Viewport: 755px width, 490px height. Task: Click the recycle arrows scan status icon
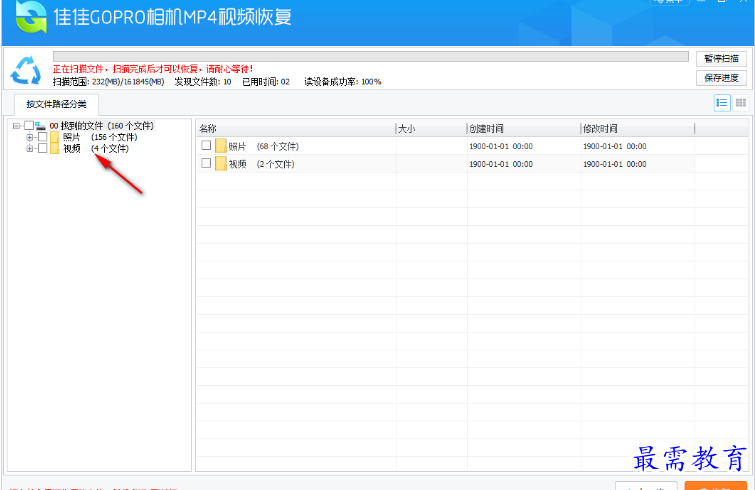[25, 71]
